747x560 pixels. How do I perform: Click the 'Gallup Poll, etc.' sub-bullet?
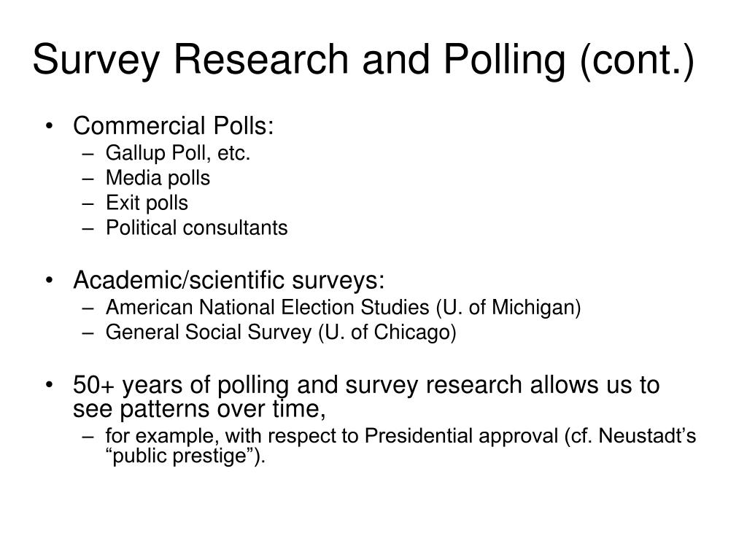pyautogui.click(x=178, y=153)
